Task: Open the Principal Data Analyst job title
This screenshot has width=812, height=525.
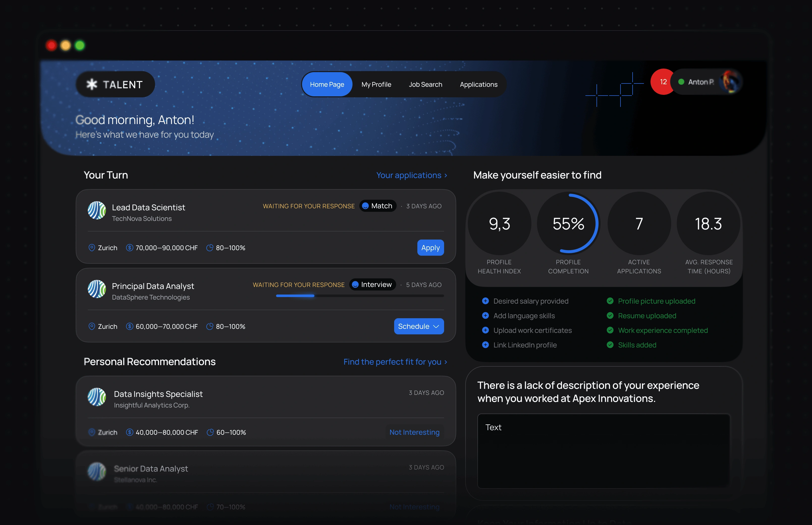Action: pos(153,286)
